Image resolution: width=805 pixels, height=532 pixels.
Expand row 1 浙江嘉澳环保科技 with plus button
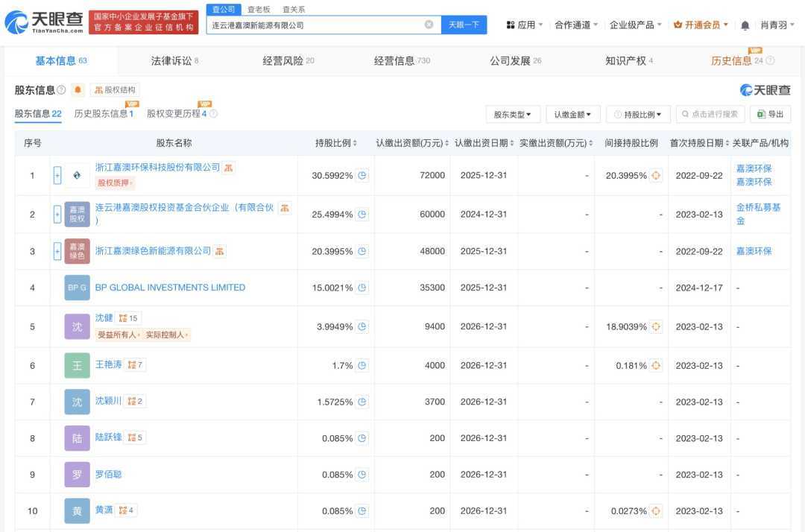coord(57,176)
